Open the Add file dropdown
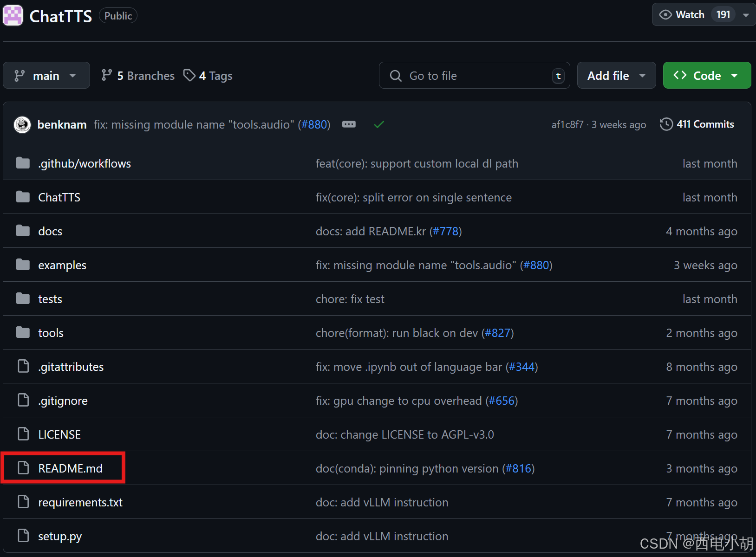 616,75
